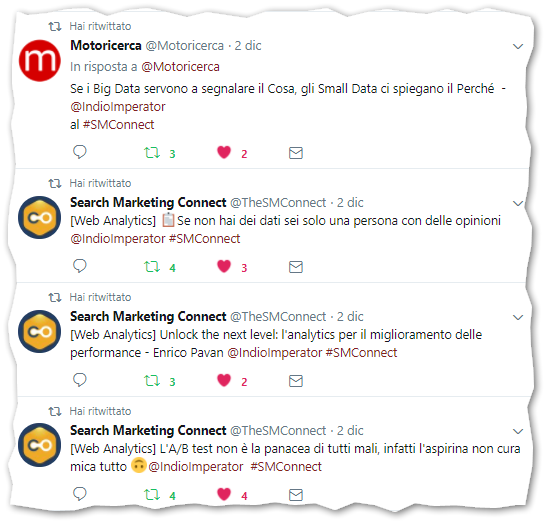Reply to 'Unlock the next level' tweet

[x=80, y=380]
